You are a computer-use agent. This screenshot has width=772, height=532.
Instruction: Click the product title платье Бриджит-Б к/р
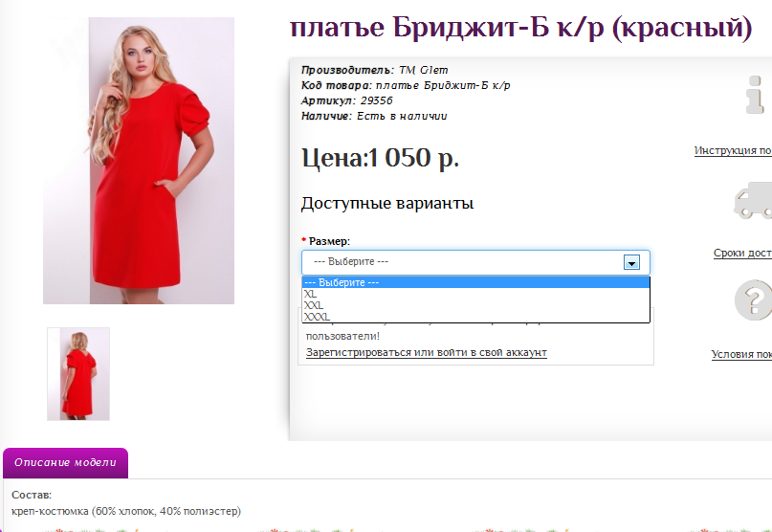pos(521,28)
